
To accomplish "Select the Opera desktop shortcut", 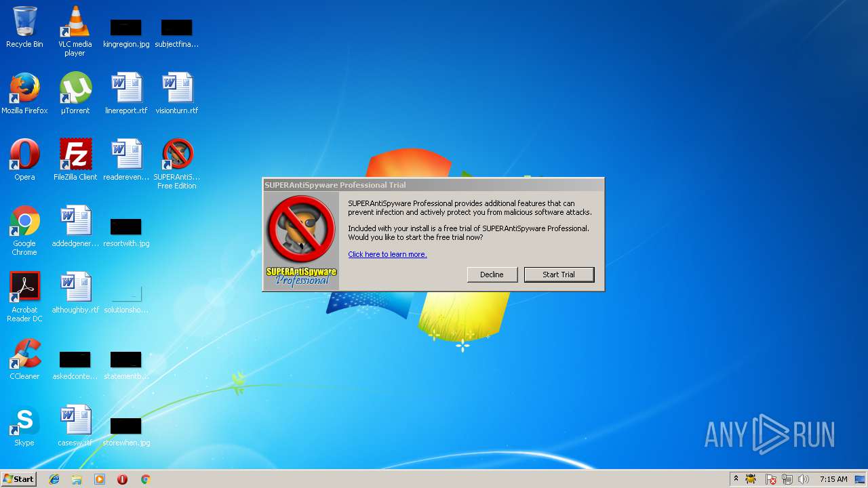I will 24,160.
